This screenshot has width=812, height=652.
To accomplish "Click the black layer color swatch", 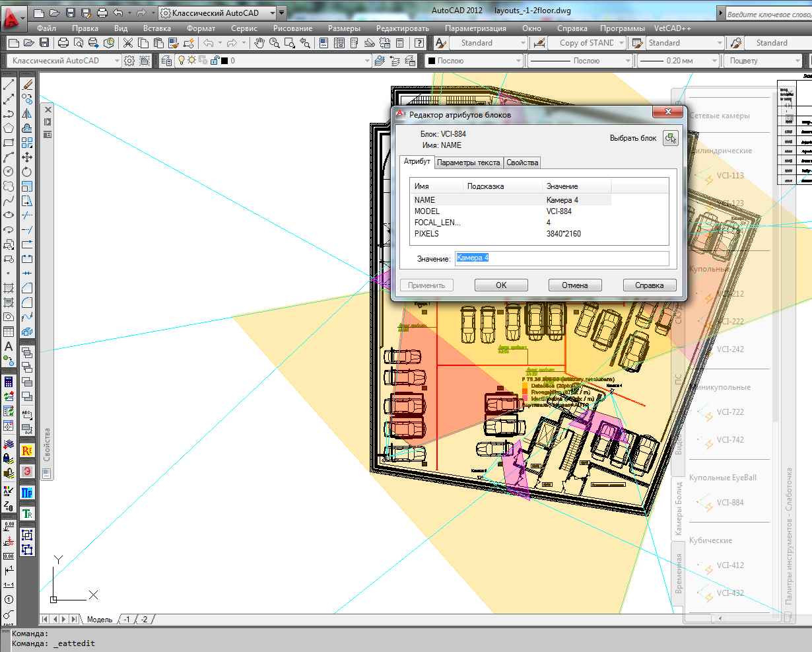I will [224, 60].
